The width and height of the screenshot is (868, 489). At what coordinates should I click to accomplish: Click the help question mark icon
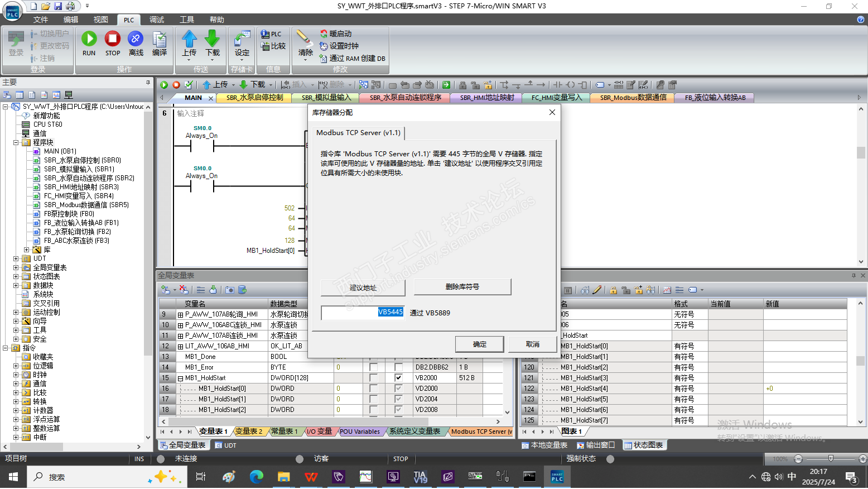click(860, 20)
